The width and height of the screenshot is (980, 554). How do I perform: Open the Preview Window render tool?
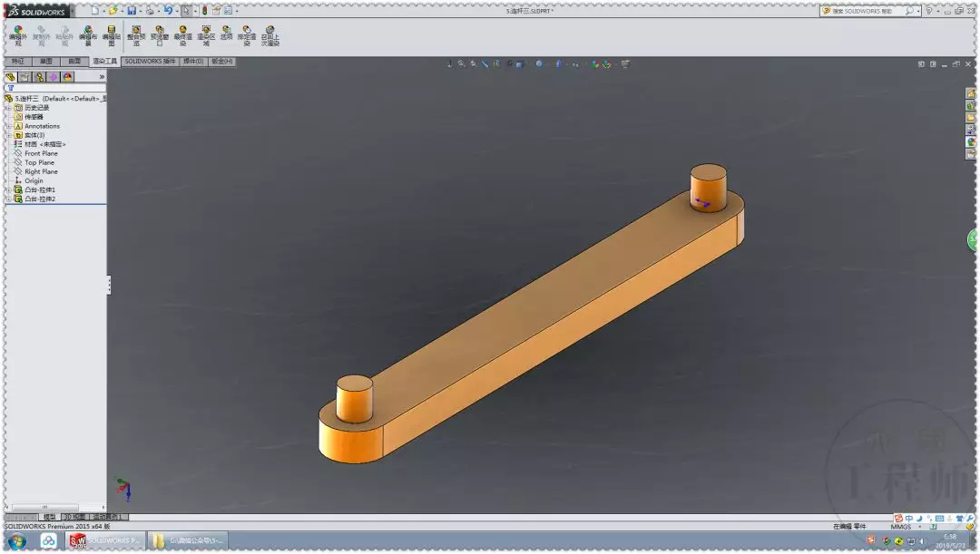(160, 35)
